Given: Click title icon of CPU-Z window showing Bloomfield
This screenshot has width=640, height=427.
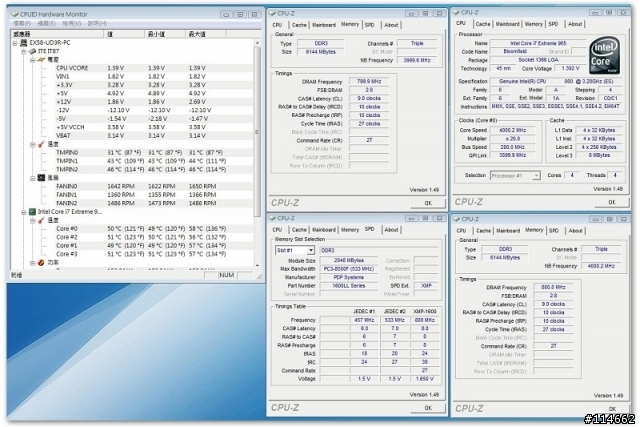Looking at the screenshot, I should (x=457, y=13).
